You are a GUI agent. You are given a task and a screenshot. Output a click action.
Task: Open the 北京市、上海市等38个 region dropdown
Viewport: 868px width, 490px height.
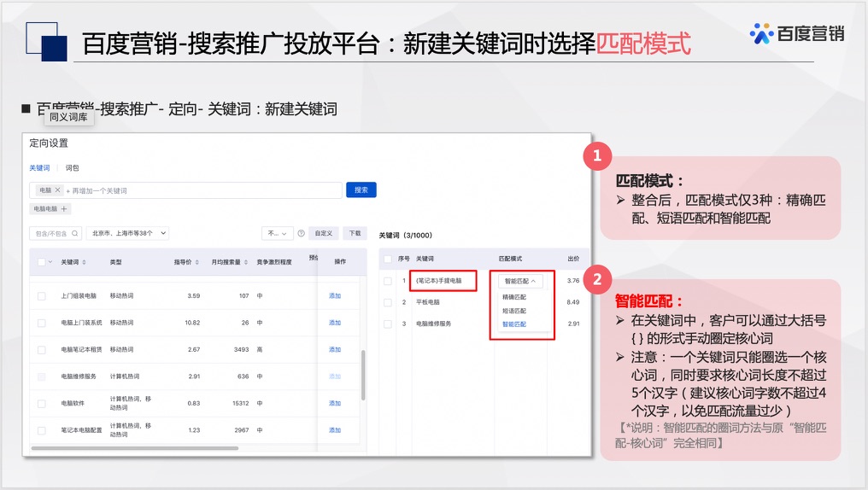[128, 233]
